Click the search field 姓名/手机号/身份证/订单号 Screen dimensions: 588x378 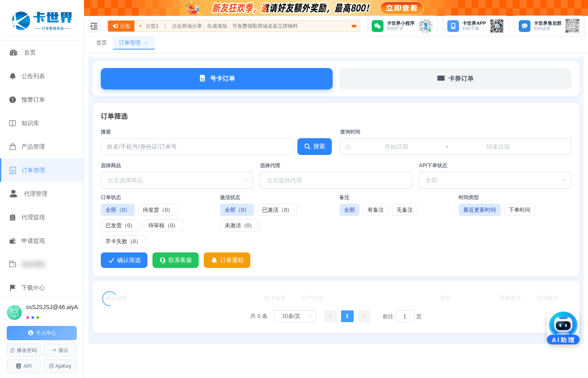(x=197, y=147)
